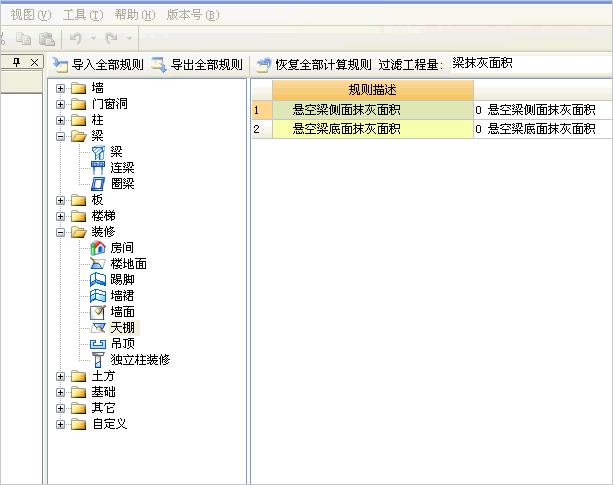Click the 门窗洞 folder icon
The height and width of the screenshot is (485, 613).
pyautogui.click(x=79, y=104)
